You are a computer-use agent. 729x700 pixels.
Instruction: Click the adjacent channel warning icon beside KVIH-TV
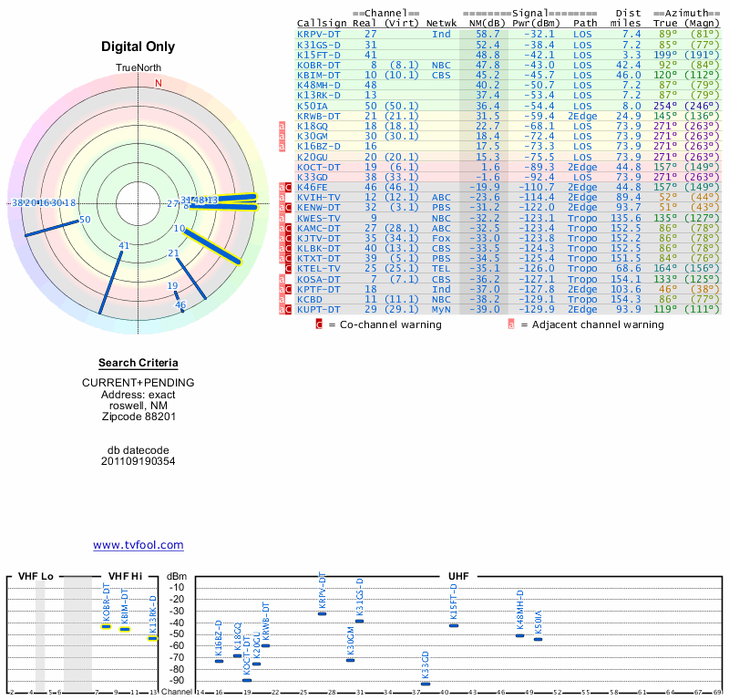click(282, 197)
